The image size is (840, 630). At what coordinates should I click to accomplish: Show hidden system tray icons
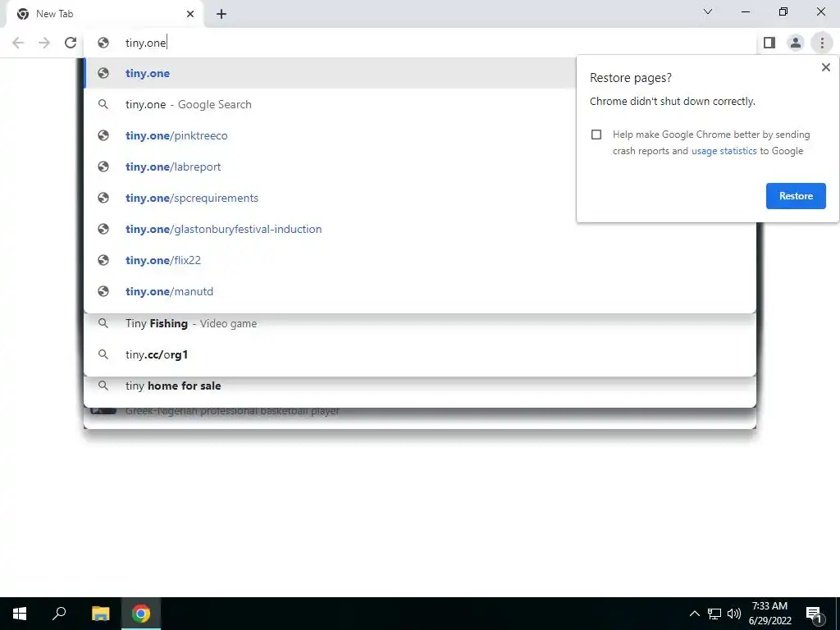694,614
